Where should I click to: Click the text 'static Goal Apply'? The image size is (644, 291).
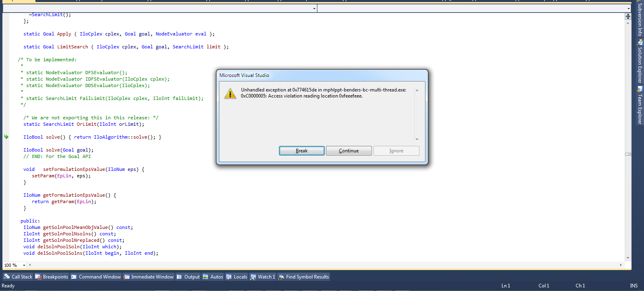click(x=47, y=34)
